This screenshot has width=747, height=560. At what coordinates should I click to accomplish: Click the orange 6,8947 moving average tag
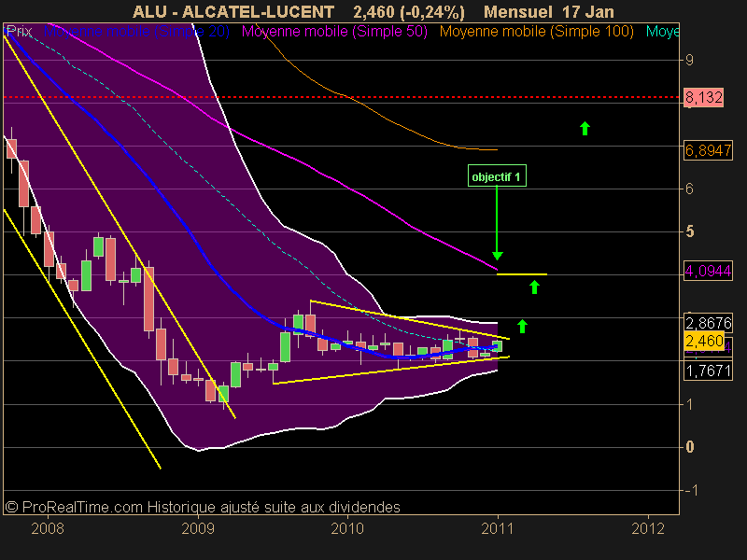(708, 150)
